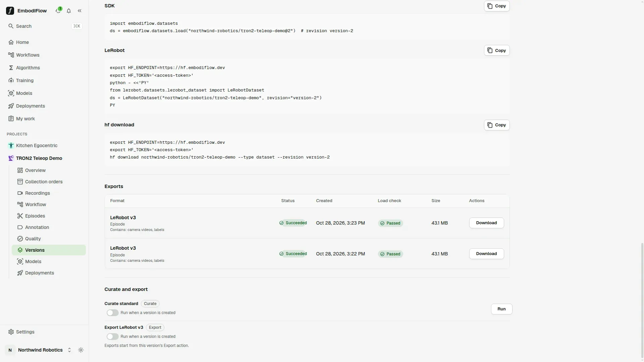Click the Exports section heading
The height and width of the screenshot is (362, 644).
pyautogui.click(x=114, y=186)
